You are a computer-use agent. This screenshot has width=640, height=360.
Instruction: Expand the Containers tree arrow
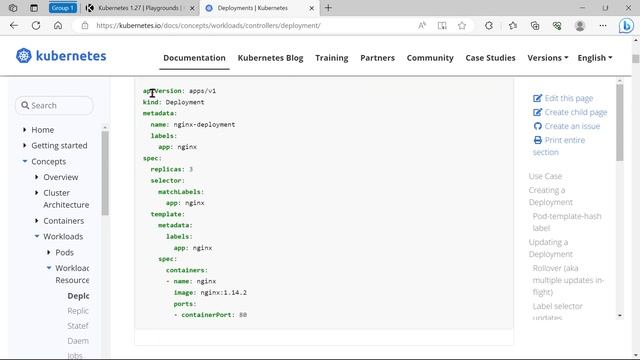(x=37, y=221)
